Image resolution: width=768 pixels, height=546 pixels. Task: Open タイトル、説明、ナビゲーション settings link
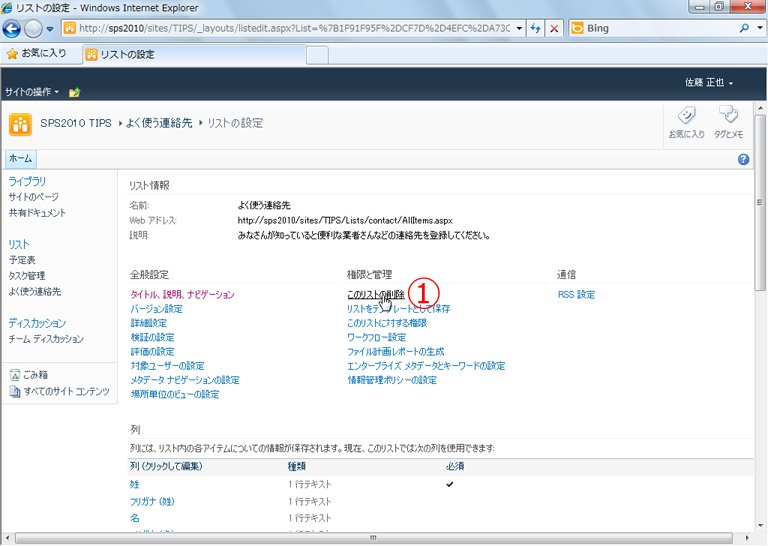tap(182, 294)
